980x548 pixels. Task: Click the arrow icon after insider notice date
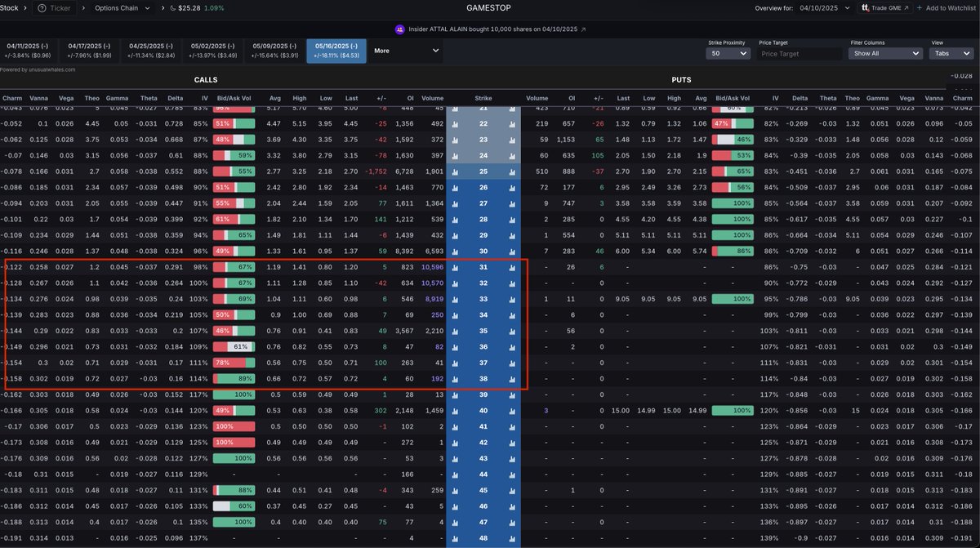pyautogui.click(x=583, y=29)
